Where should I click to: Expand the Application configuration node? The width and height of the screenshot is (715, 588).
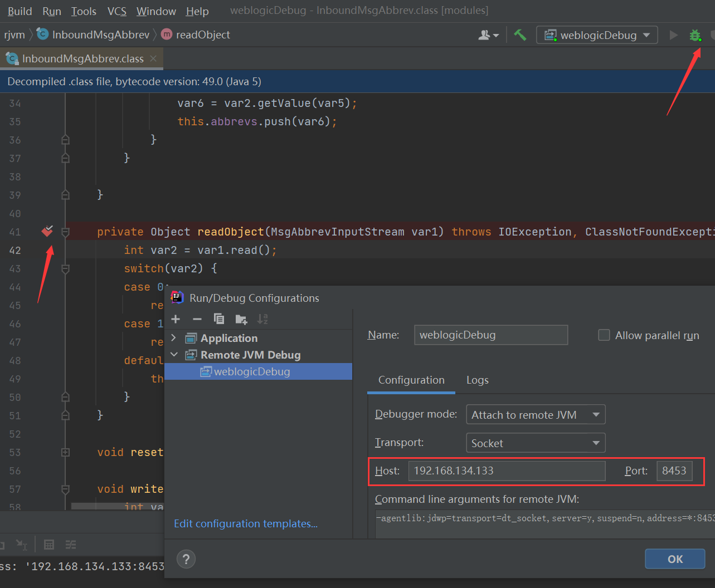[x=173, y=338]
